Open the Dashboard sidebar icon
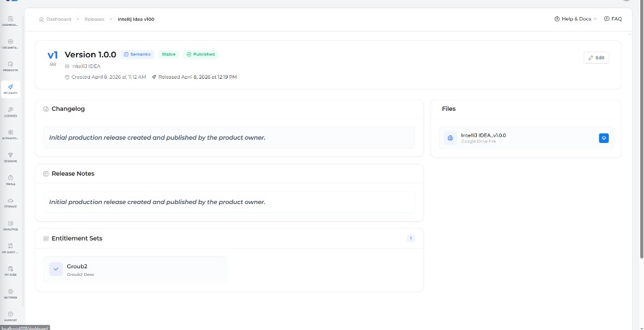This screenshot has width=644, height=330. [11, 21]
